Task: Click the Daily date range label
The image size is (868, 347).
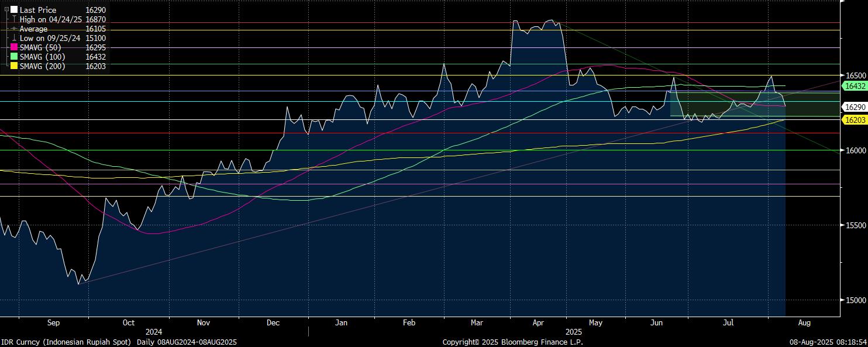Action: [187, 342]
